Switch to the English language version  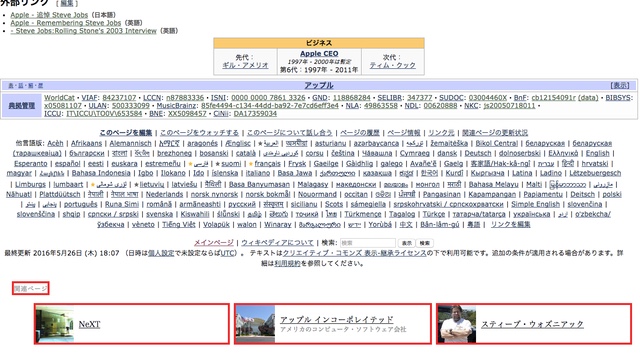[598, 153]
